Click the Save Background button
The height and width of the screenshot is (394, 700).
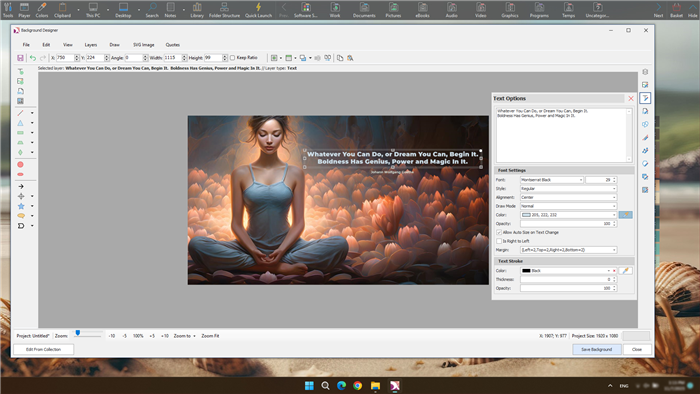(x=596, y=349)
